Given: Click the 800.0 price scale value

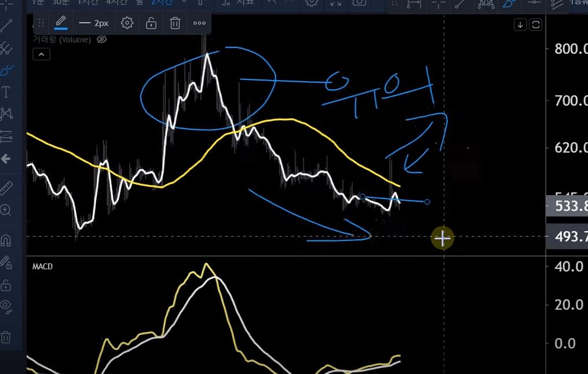Looking at the screenshot, I should tap(571, 49).
